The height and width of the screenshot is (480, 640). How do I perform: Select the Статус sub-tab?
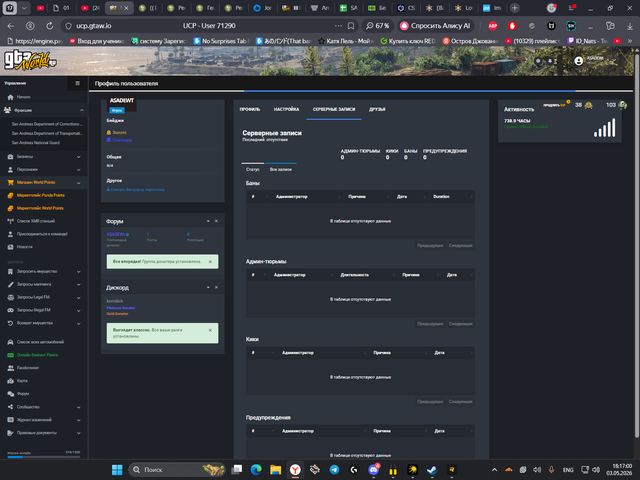(x=253, y=169)
